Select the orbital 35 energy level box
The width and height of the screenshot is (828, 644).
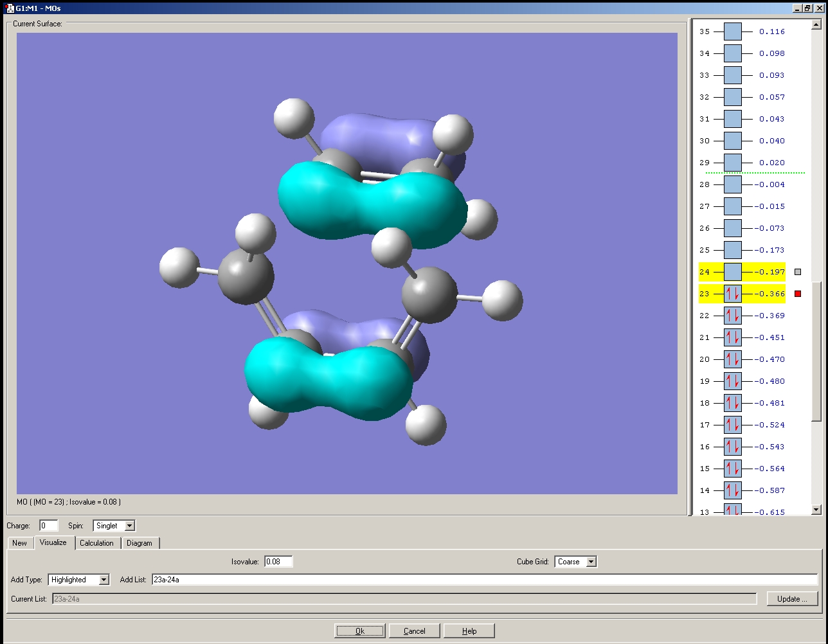[732, 31]
